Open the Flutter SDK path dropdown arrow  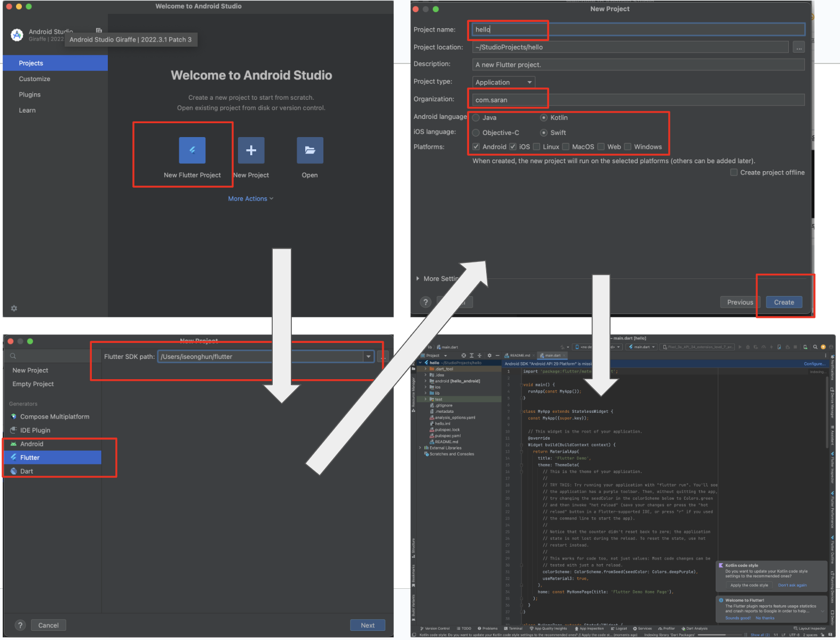pyautogui.click(x=368, y=356)
